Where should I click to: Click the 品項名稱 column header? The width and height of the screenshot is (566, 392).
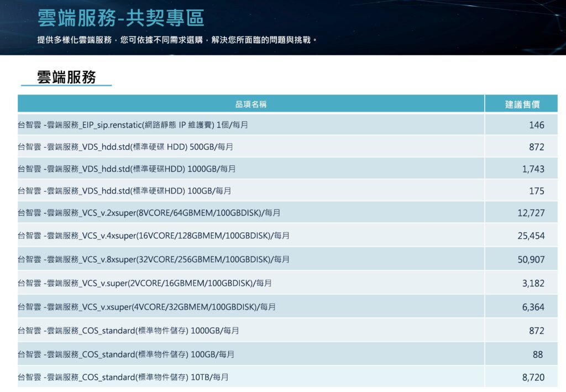(251, 104)
